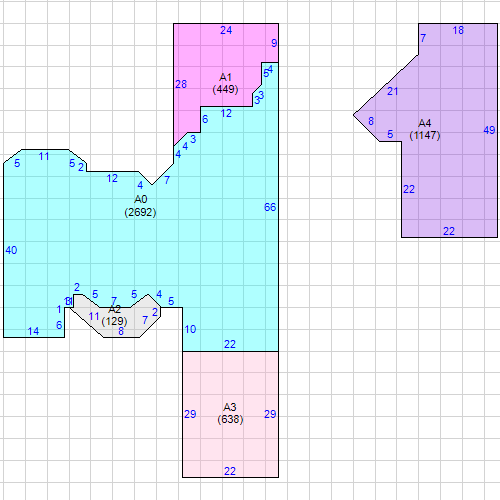The image size is (500, 500).
Task: Click the 24 dimension atop area A1
Action: point(226,30)
